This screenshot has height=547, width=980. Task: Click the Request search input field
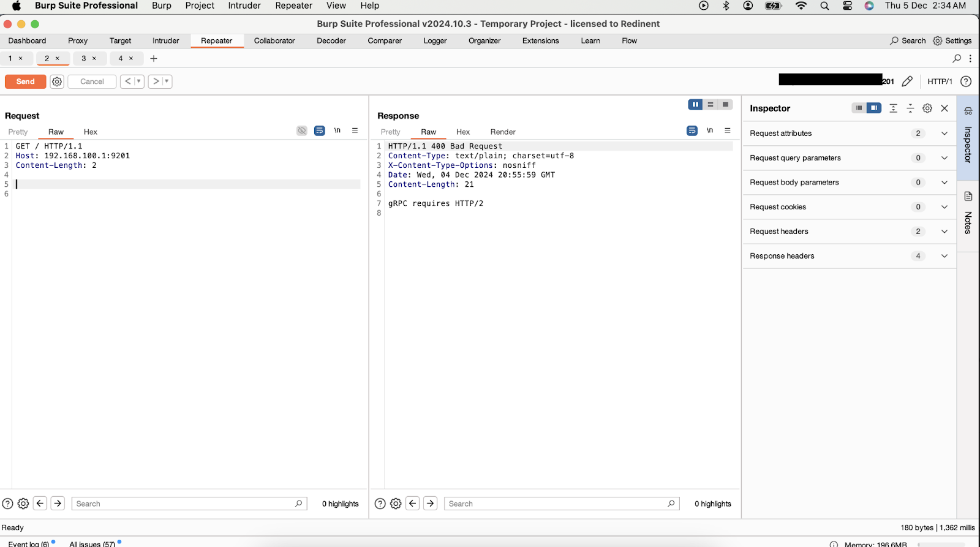point(189,504)
